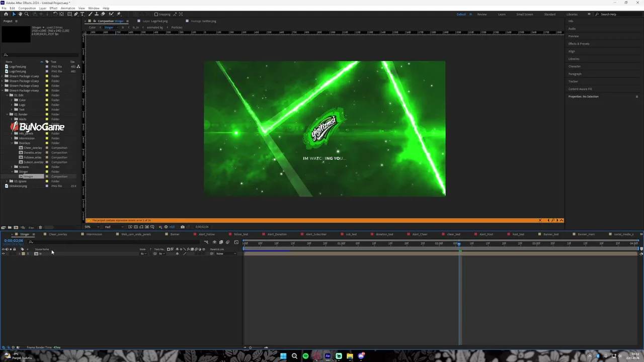This screenshot has height=362, width=644.
Task: Click the new folder icon in Project panel
Action: click(x=10, y=227)
